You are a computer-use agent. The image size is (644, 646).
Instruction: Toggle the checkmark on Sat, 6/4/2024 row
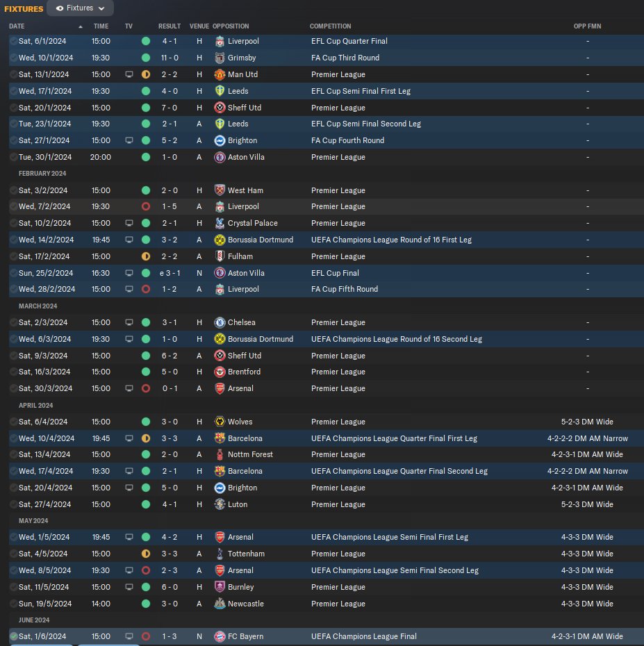click(x=14, y=422)
